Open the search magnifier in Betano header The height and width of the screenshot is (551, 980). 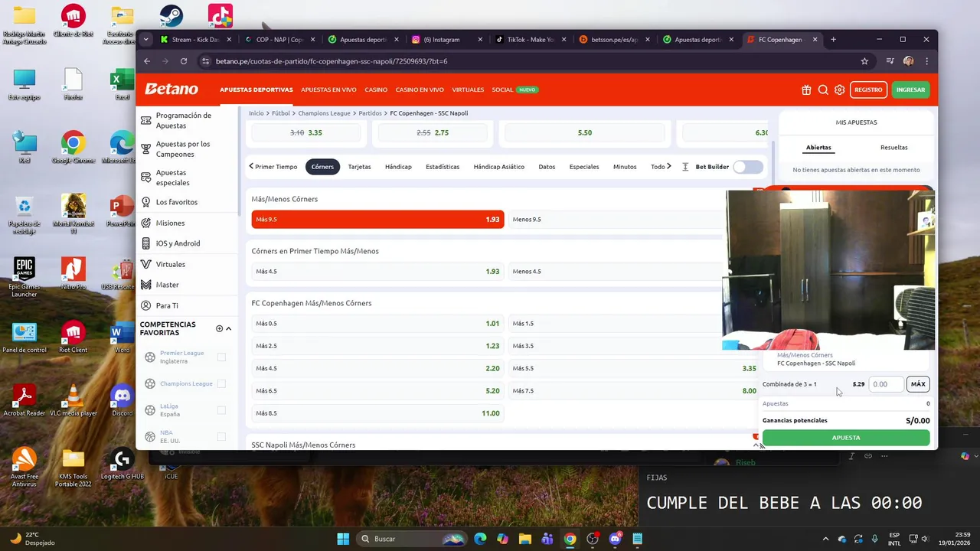tap(823, 90)
